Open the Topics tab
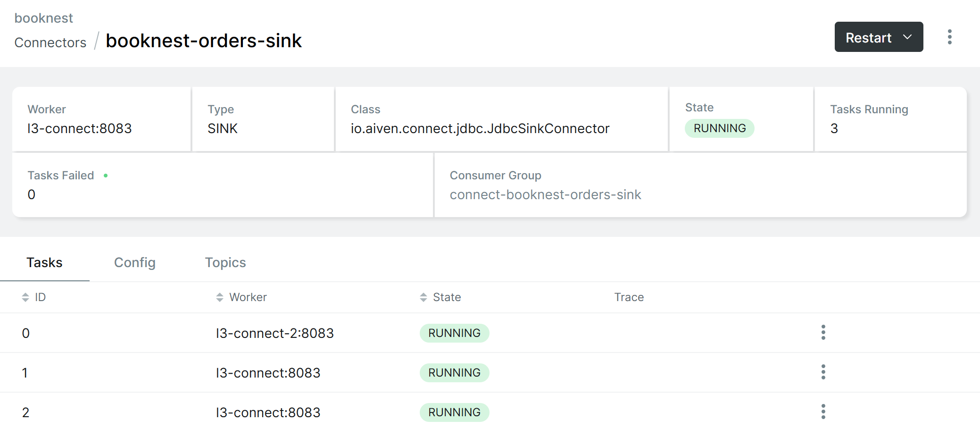The image size is (980, 437). point(225,262)
